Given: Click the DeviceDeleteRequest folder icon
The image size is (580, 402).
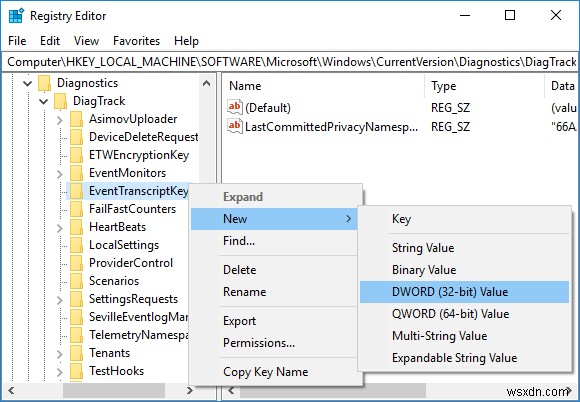Looking at the screenshot, I should coord(77,137).
